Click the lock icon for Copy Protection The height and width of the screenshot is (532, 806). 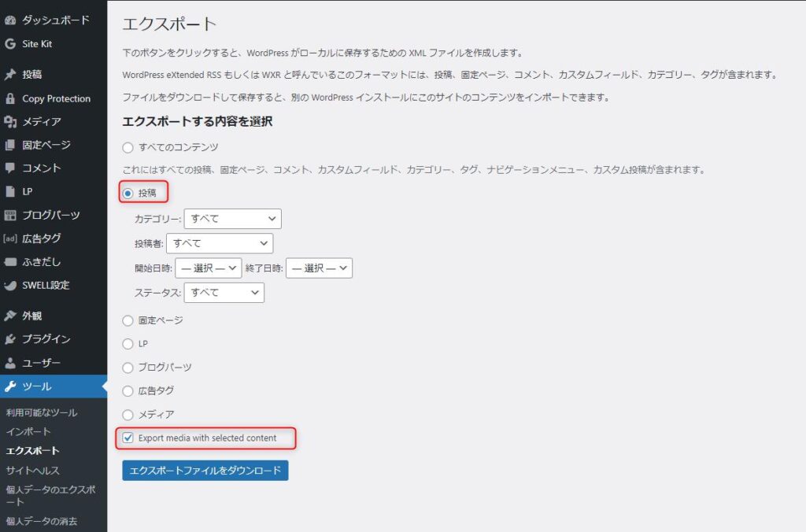[10, 98]
